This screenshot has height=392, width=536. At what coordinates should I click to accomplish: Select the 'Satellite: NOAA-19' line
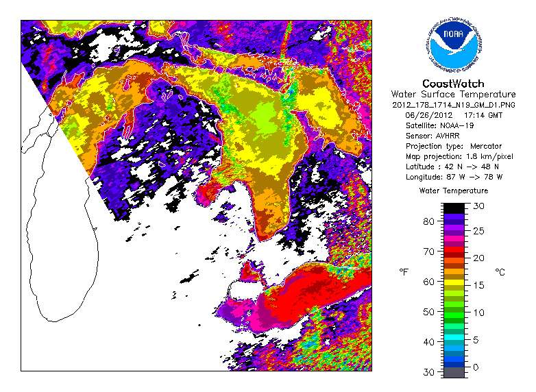(439, 125)
